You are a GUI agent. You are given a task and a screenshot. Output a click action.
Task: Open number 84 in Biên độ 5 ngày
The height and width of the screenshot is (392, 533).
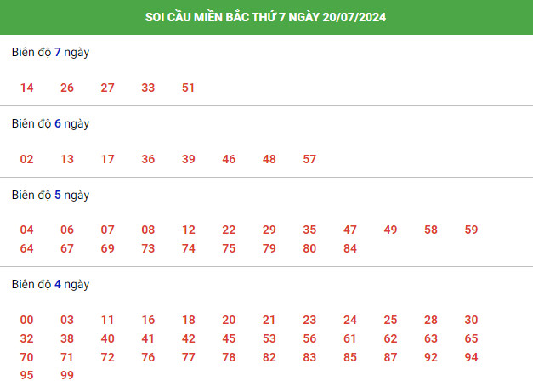350,248
